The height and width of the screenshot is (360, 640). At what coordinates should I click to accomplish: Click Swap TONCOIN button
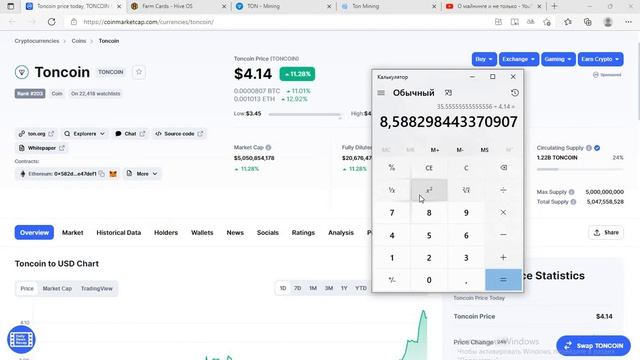pos(593,346)
